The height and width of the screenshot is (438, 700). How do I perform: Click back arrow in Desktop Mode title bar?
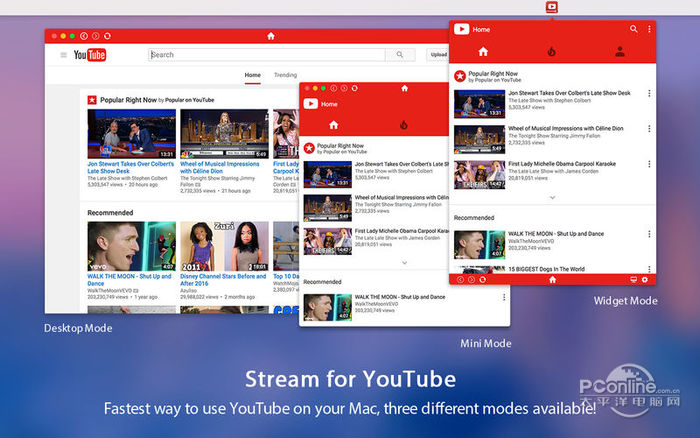tap(84, 36)
